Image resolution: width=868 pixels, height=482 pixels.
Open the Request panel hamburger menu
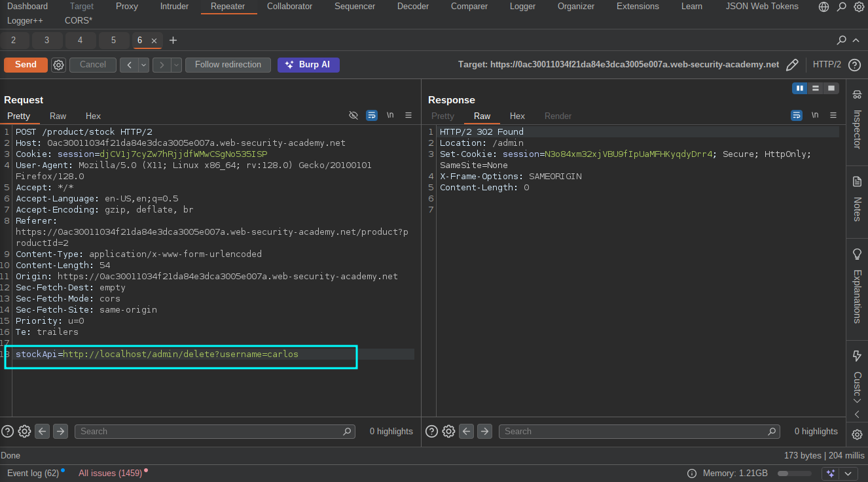click(x=408, y=115)
